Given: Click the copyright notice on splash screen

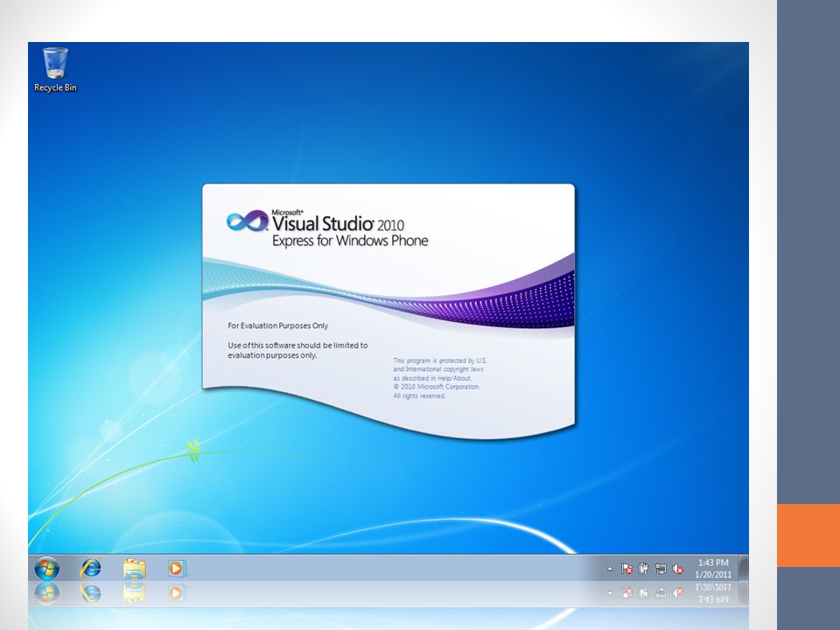Looking at the screenshot, I should pyautogui.click(x=440, y=378).
